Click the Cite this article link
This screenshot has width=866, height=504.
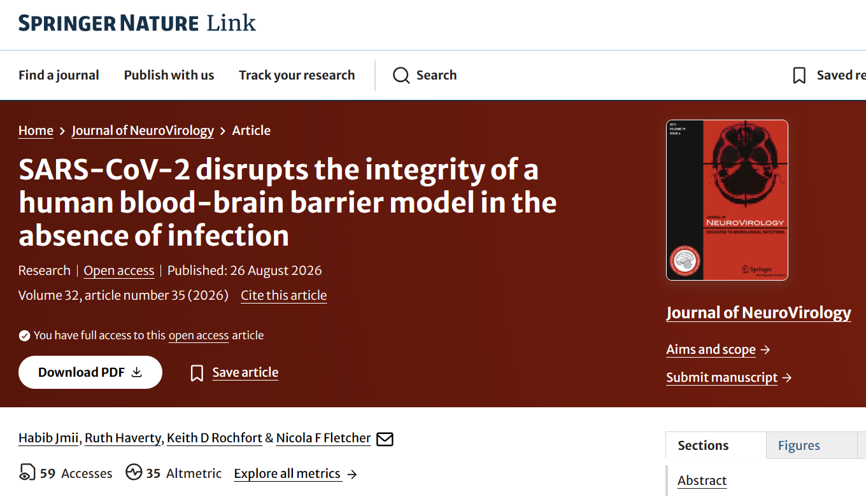pyautogui.click(x=284, y=295)
